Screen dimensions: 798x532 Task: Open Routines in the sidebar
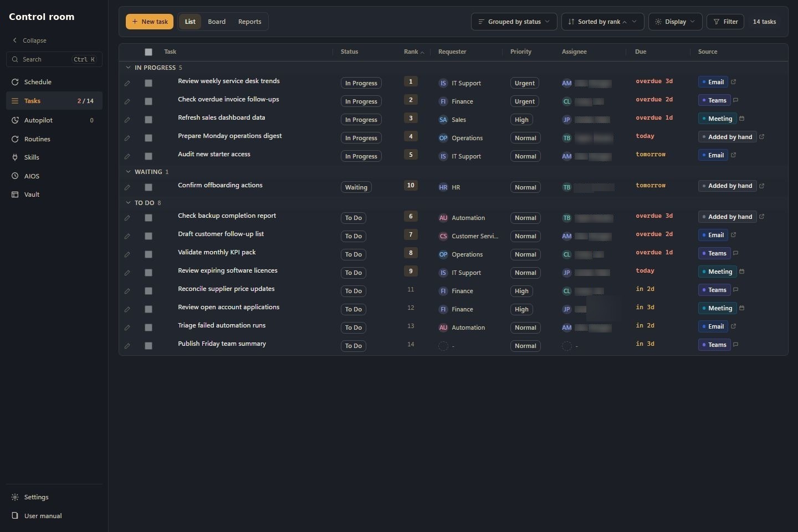pos(54,139)
